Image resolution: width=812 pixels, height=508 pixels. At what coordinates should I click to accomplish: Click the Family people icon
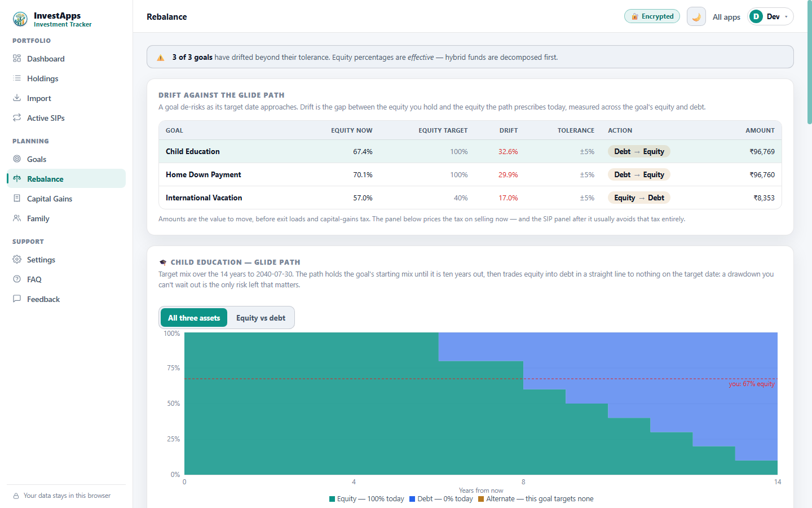pos(17,218)
